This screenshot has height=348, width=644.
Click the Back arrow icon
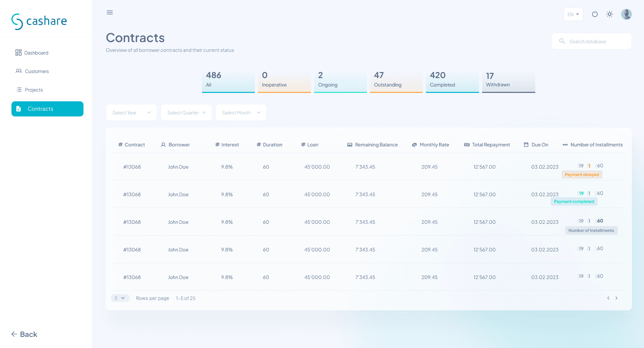coord(14,334)
